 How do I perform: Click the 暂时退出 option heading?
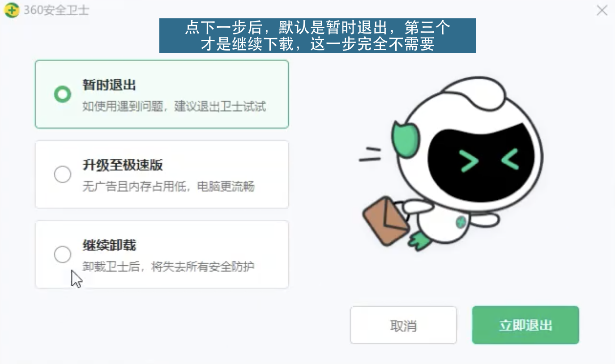(x=109, y=85)
